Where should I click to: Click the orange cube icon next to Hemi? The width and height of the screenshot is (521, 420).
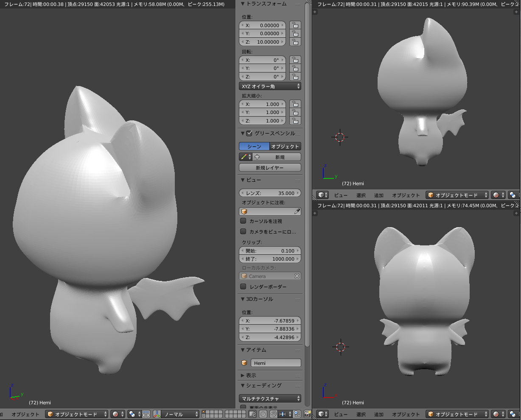click(244, 363)
